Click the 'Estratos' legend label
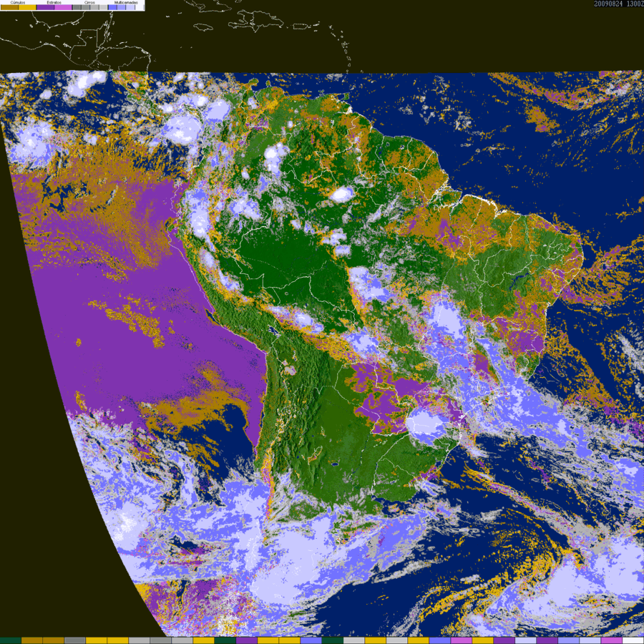The height and width of the screenshot is (644, 644). (x=54, y=2)
